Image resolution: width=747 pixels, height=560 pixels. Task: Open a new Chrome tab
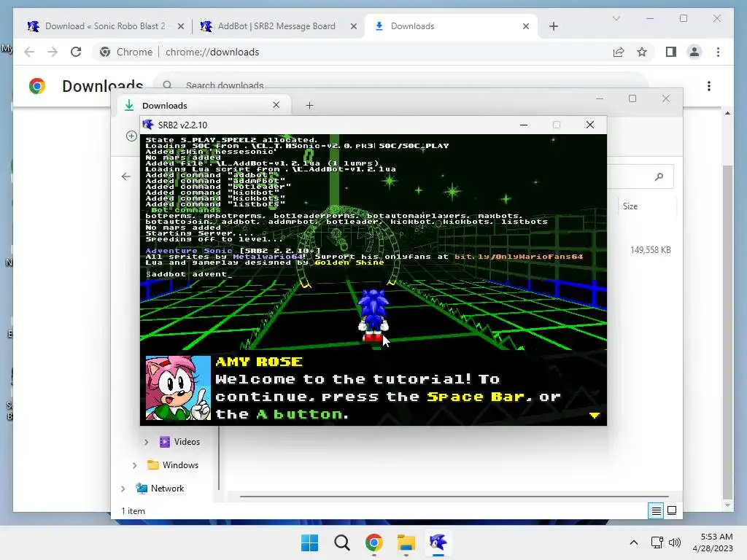(554, 27)
